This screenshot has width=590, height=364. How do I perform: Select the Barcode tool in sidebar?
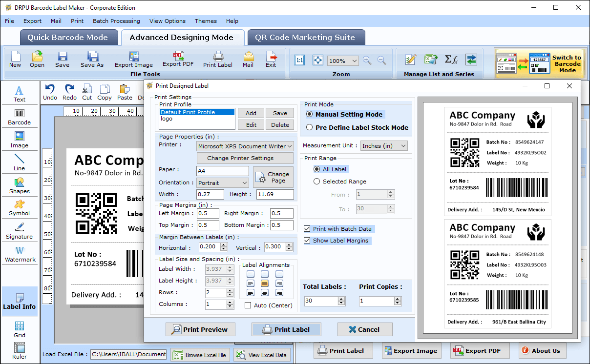(x=20, y=117)
